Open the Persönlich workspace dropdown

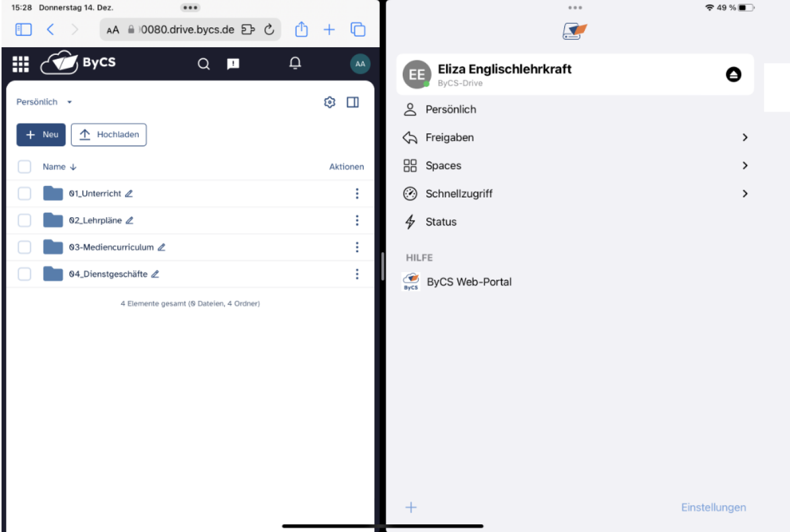coord(44,101)
